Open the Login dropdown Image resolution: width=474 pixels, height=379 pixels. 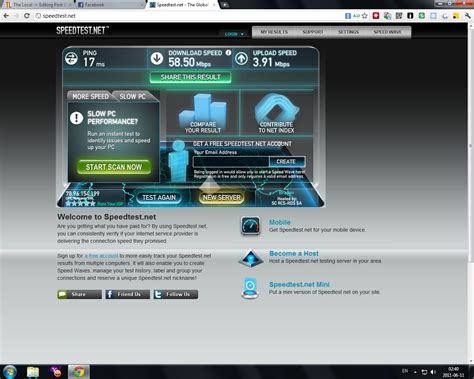click(x=234, y=34)
